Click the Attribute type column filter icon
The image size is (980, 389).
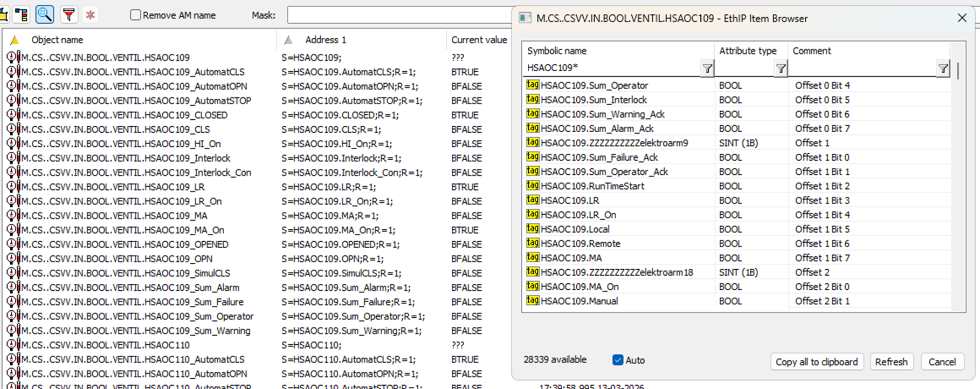point(780,69)
